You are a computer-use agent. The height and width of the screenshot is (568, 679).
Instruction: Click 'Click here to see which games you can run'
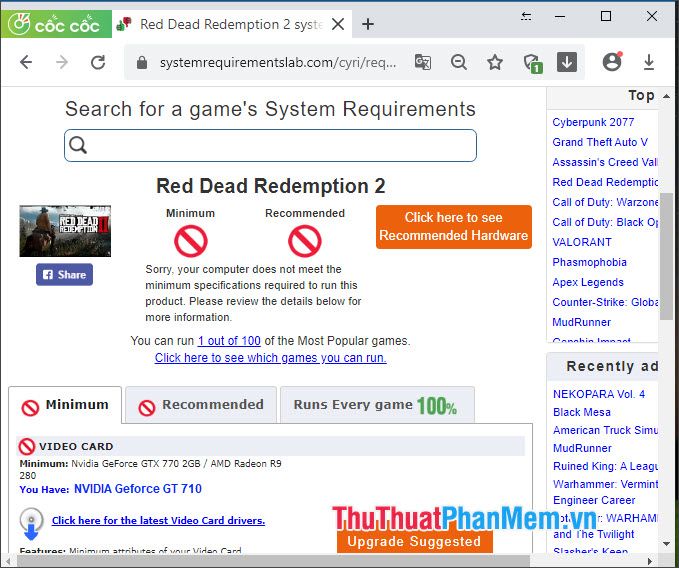(271, 358)
